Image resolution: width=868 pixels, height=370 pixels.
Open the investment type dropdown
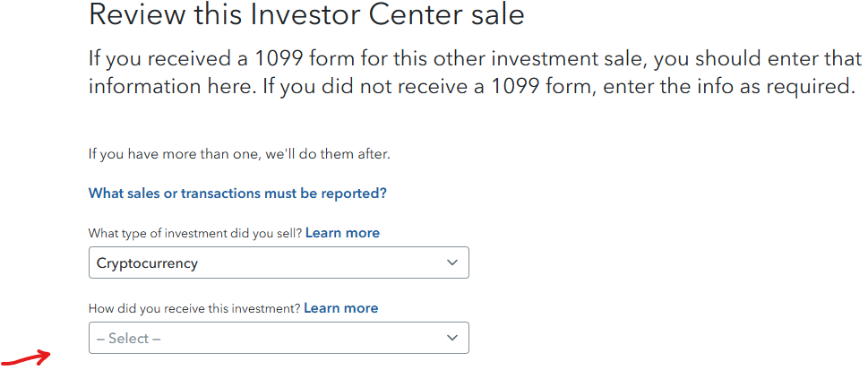278,263
